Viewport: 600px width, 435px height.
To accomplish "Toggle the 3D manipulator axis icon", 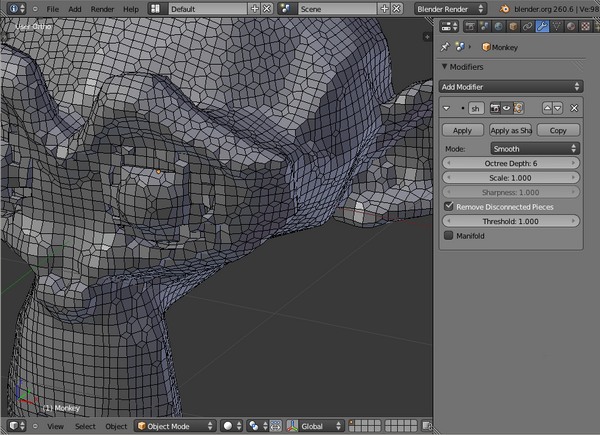I will click(293, 426).
